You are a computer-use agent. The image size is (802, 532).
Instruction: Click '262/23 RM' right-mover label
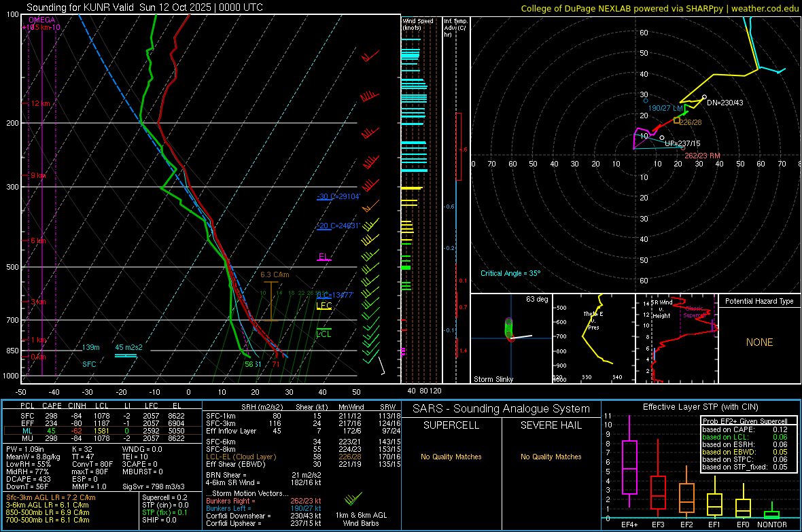(x=702, y=156)
